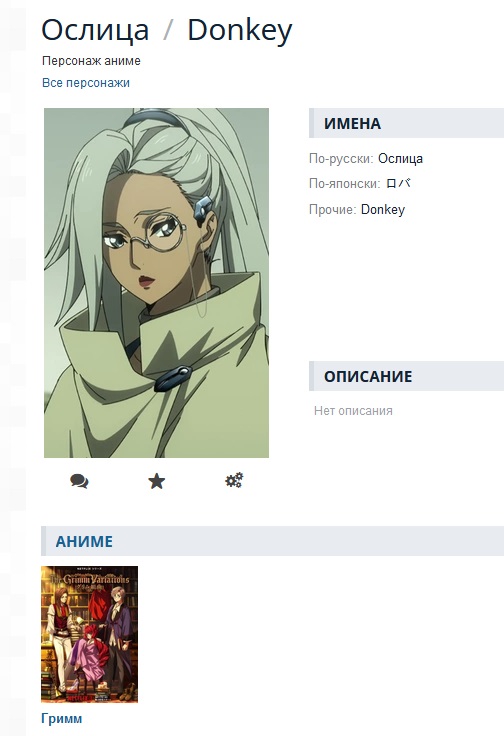Open the comments speech-bubble icon

click(79, 481)
